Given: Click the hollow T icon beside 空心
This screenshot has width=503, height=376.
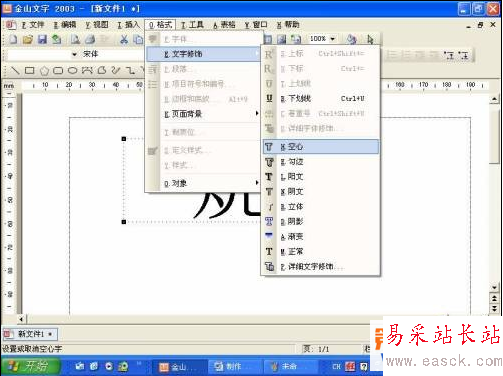Looking at the screenshot, I should pos(269,147).
